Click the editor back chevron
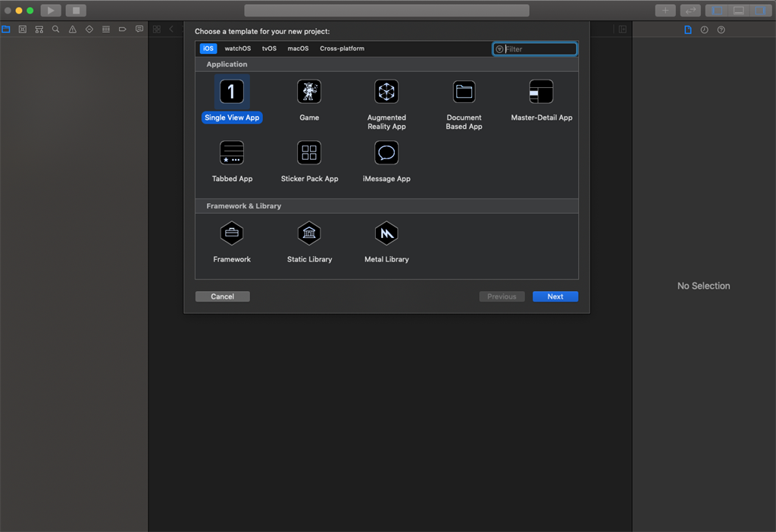 point(171,30)
